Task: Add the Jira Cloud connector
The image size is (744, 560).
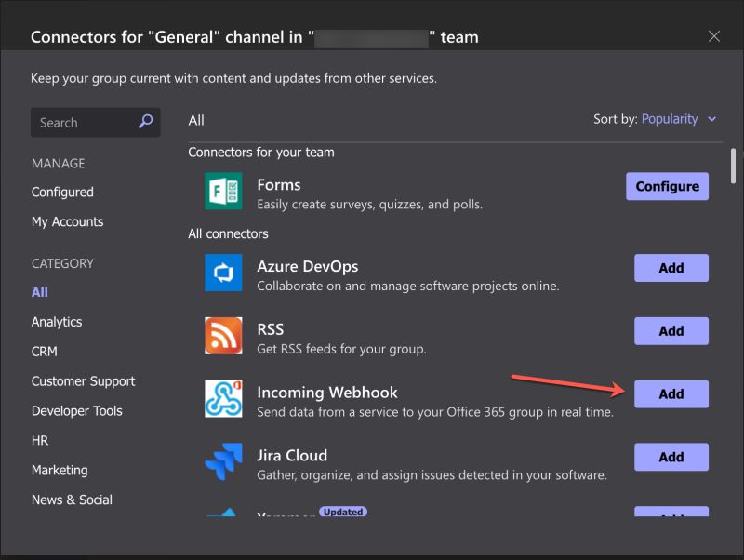Action: [x=671, y=457]
